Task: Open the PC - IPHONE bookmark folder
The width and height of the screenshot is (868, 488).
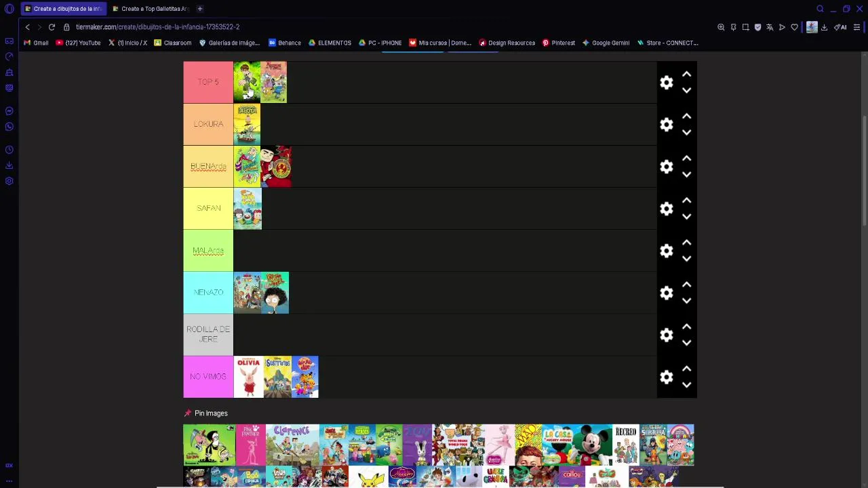Action: point(380,43)
